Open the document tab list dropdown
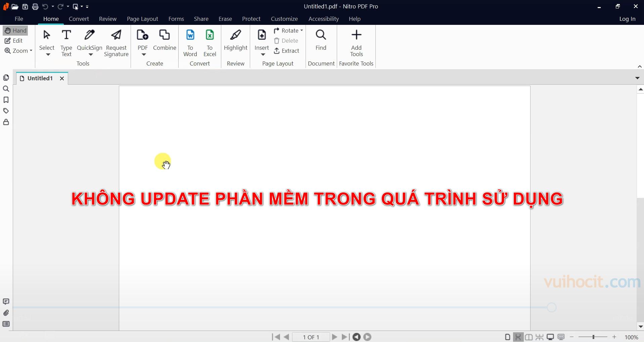Image resolution: width=644 pixels, height=342 pixels. (x=637, y=78)
